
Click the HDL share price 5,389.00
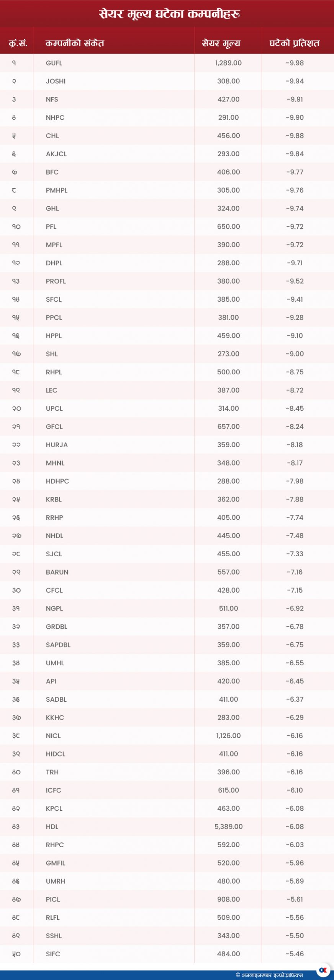coord(229,826)
